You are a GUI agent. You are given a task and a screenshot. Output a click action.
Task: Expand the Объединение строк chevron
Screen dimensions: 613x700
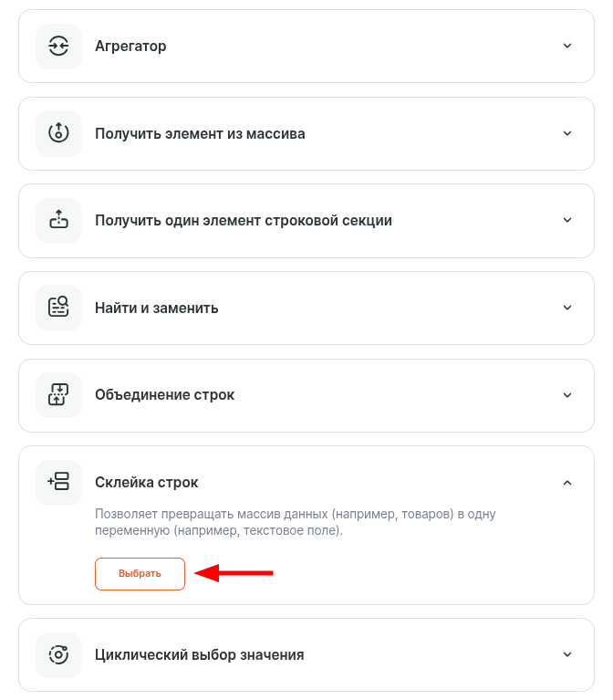pyautogui.click(x=567, y=395)
